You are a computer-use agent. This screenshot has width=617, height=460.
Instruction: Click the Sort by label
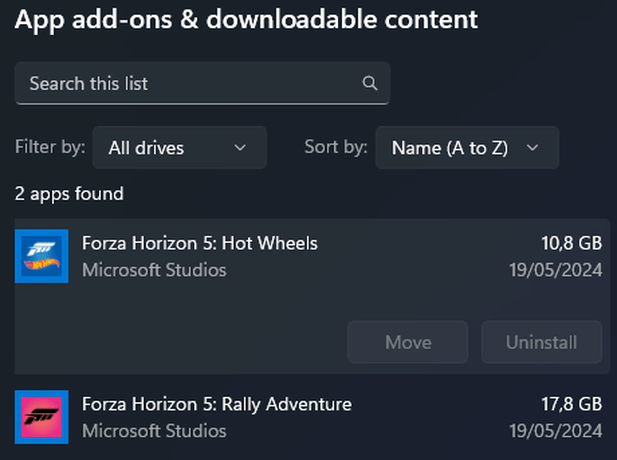tap(336, 147)
